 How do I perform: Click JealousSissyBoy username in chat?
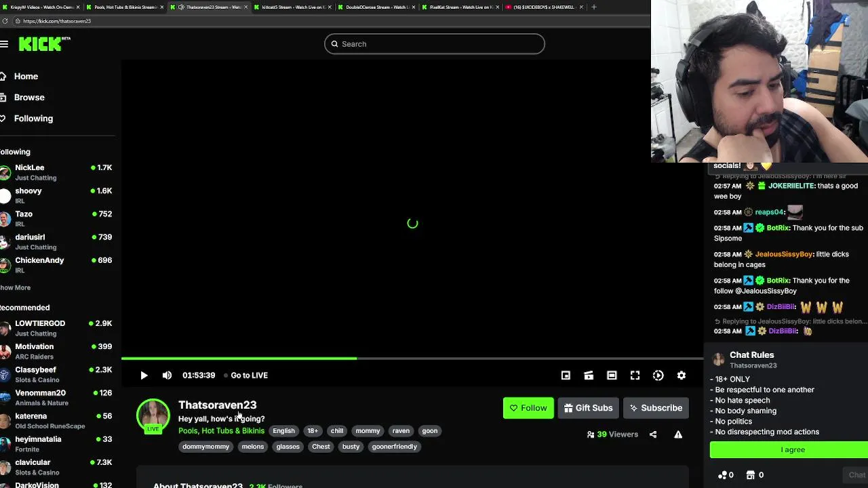[x=784, y=254]
